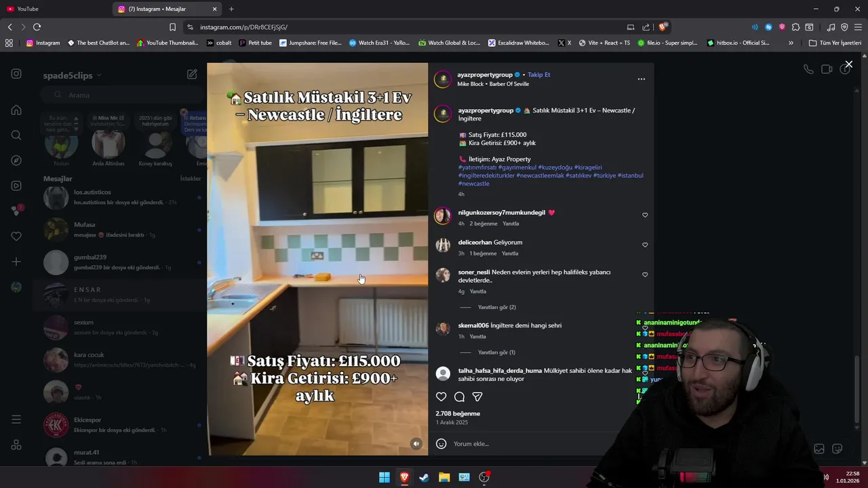
Task: Open the 'Vite + React + TS' bookmark
Action: tap(604, 43)
